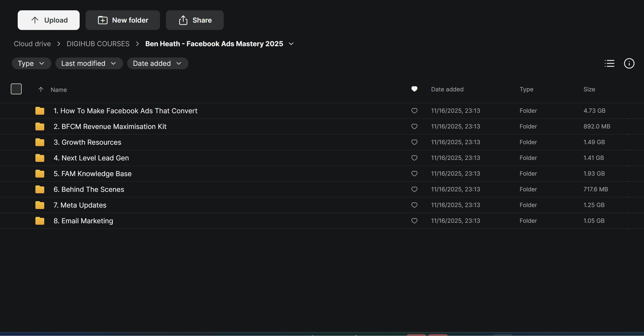The width and height of the screenshot is (644, 336).
Task: Select the Growth Resources folder icon
Action: 40,142
